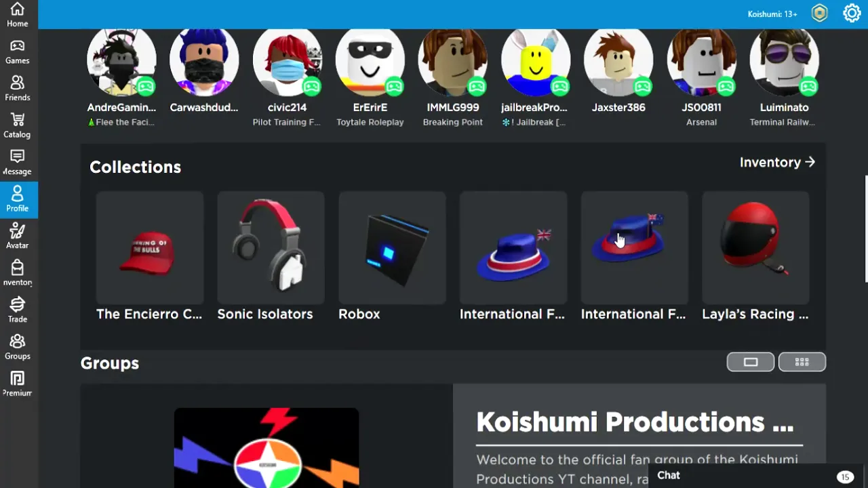
Task: Click Terminal Railw... status text
Action: click(783, 122)
